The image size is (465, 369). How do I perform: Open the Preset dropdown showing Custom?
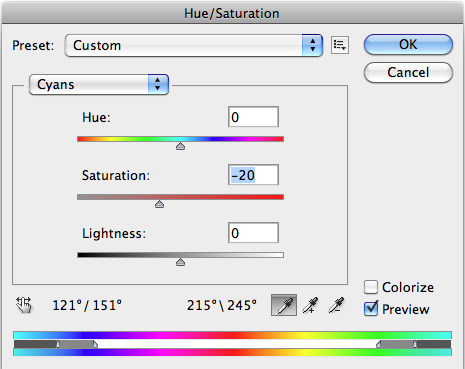pyautogui.click(x=194, y=45)
